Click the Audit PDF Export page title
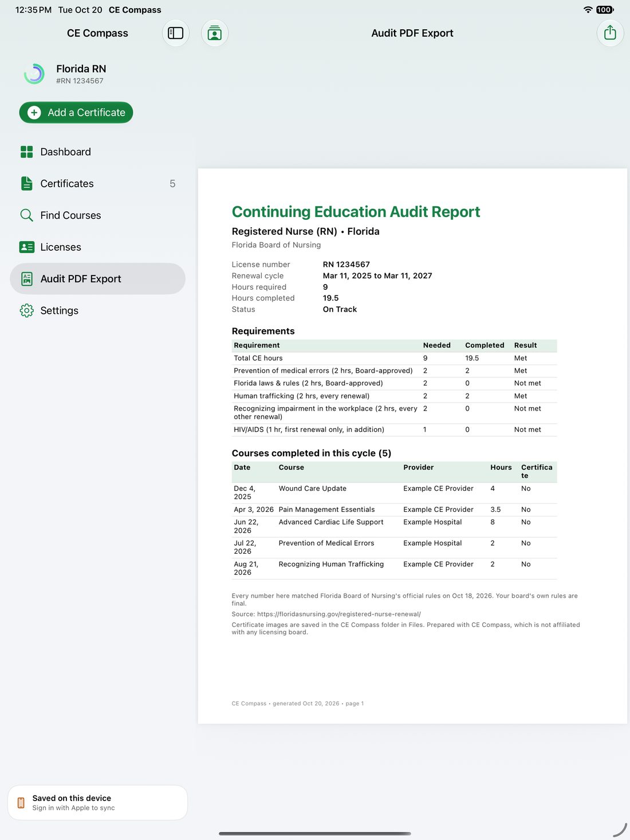Image resolution: width=630 pixels, height=840 pixels. tap(412, 33)
